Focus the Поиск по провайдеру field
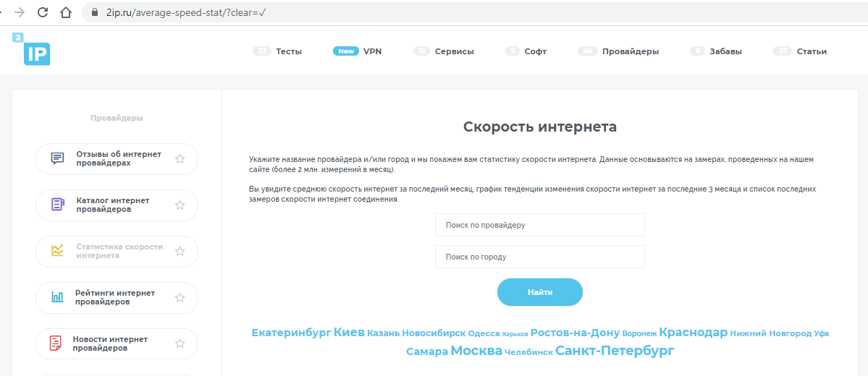 539,225
